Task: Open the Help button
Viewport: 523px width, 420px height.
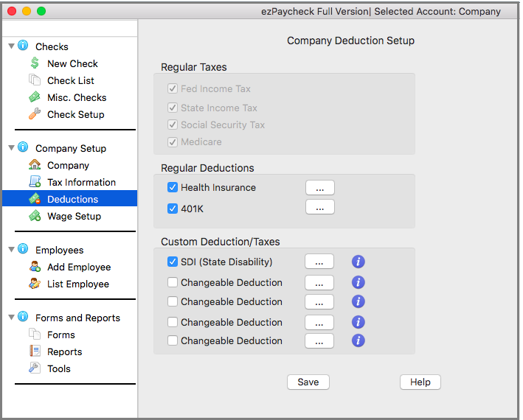Action: coord(420,382)
